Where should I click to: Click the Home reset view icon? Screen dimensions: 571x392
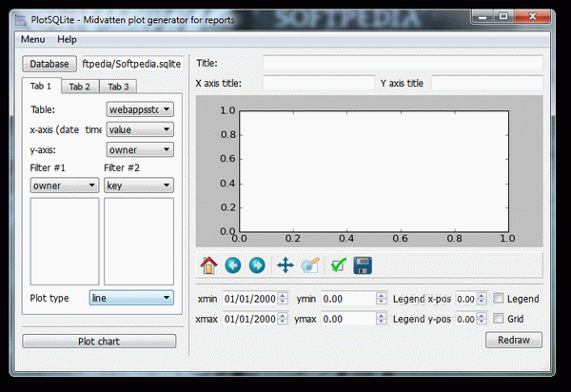click(x=208, y=265)
